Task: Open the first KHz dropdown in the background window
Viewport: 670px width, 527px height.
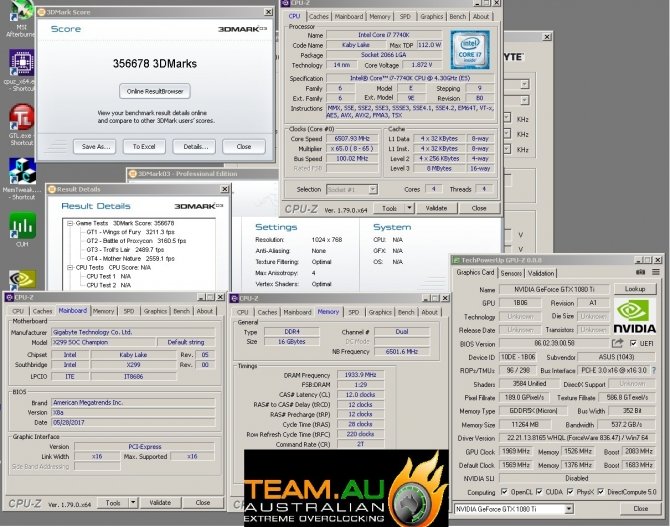Action: tap(507, 118)
